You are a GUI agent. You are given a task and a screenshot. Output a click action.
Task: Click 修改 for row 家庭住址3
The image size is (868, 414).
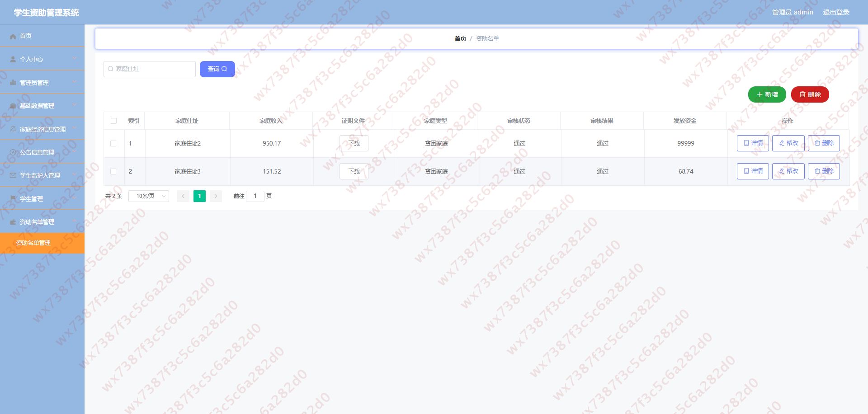tap(788, 171)
